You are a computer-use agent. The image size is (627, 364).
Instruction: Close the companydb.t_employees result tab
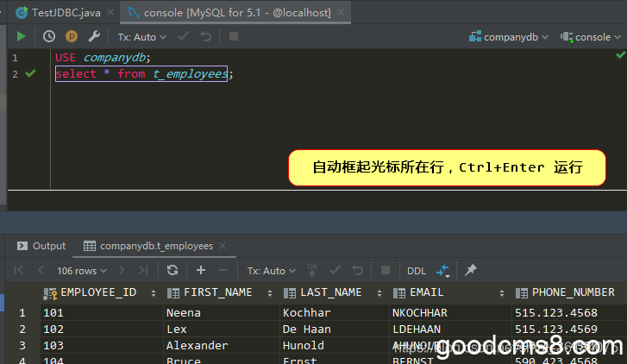click(223, 246)
